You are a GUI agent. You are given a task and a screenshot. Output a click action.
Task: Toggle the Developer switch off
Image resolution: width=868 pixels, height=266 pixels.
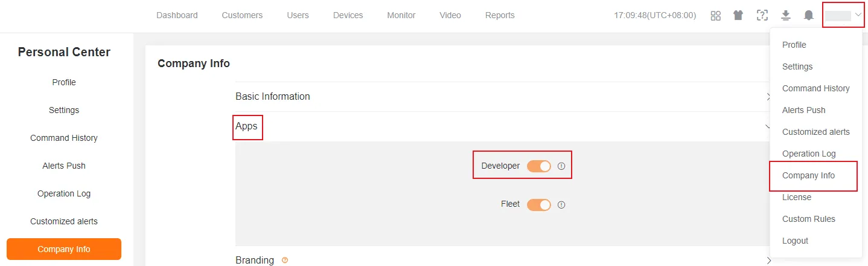tap(539, 166)
